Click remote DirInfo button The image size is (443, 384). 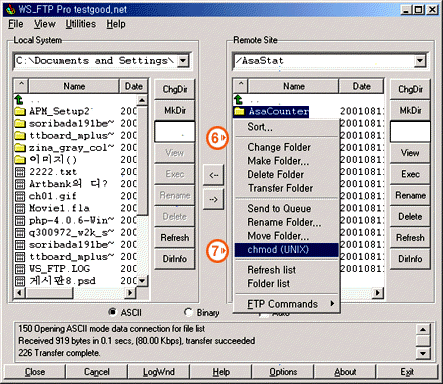[x=410, y=259]
